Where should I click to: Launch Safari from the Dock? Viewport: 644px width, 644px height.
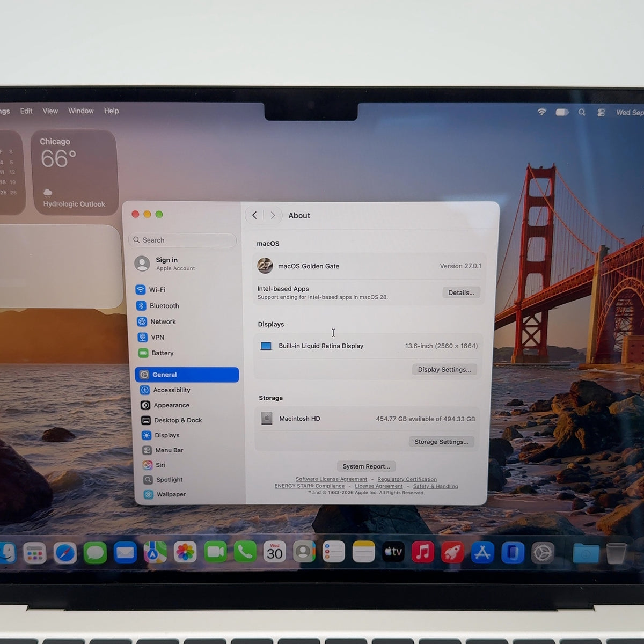65,553
